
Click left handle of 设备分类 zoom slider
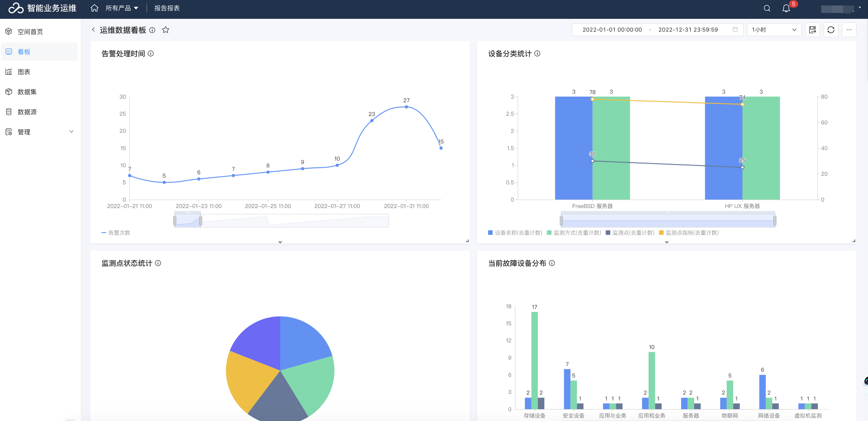[561, 221]
